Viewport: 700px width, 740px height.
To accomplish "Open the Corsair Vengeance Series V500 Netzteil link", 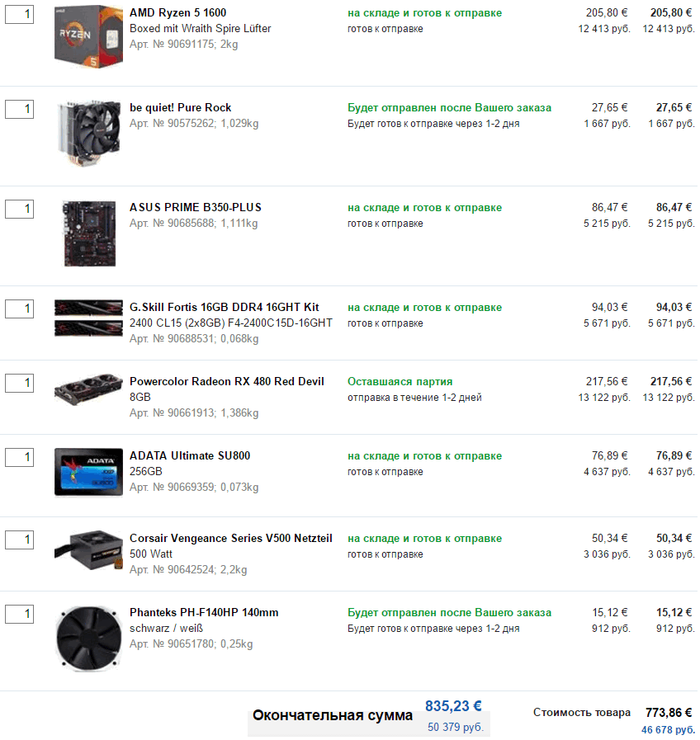I will pyautogui.click(x=231, y=538).
